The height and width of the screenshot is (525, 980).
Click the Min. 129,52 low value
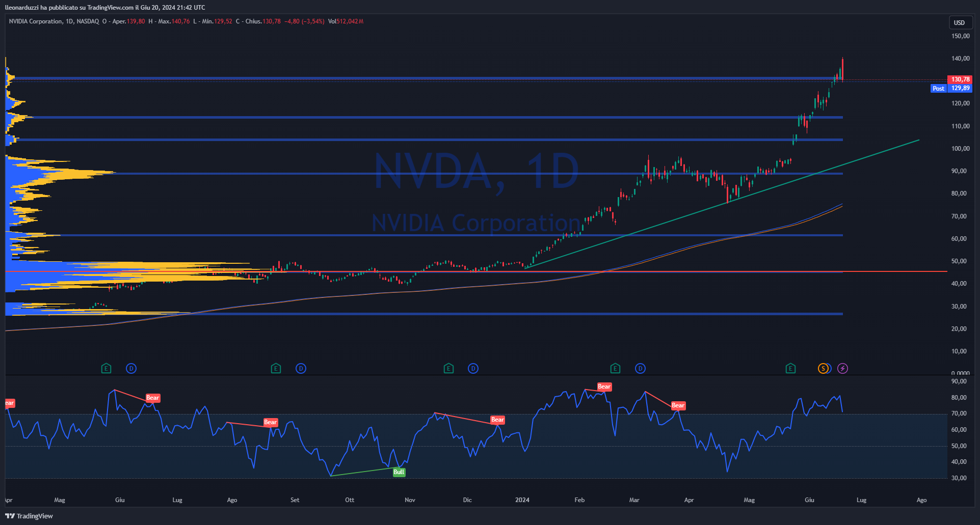[x=217, y=21]
